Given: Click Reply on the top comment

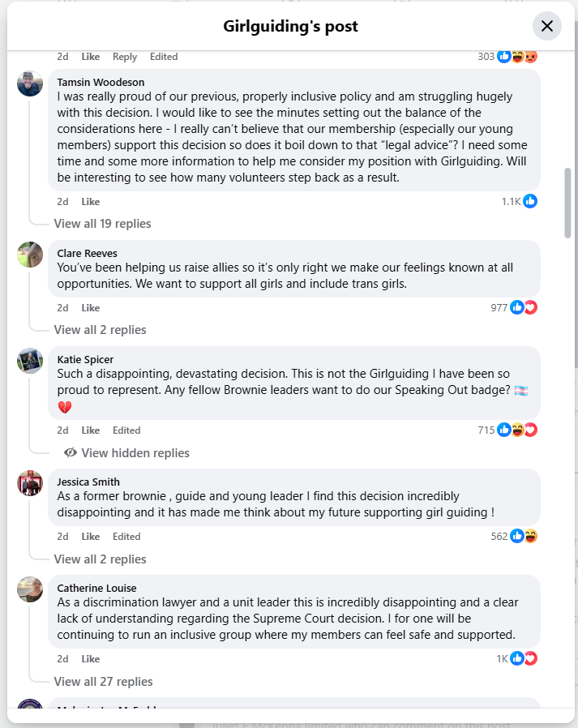Looking at the screenshot, I should tap(125, 57).
